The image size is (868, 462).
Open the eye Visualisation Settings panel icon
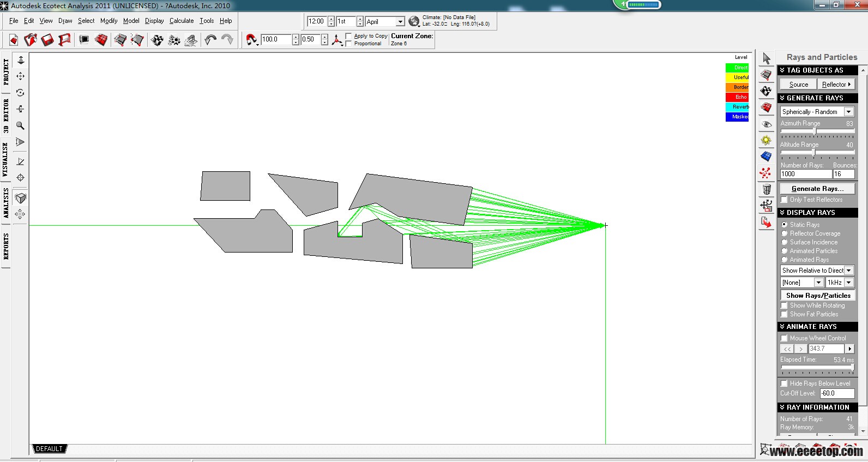click(767, 124)
